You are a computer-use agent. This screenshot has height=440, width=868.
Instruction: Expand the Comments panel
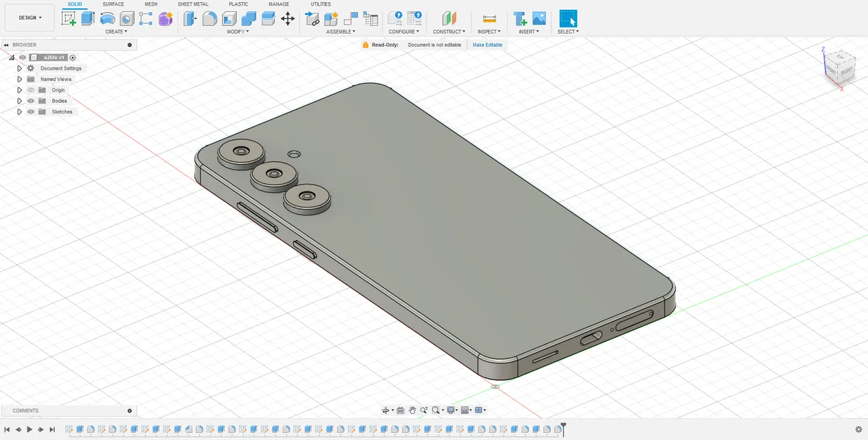click(130, 410)
